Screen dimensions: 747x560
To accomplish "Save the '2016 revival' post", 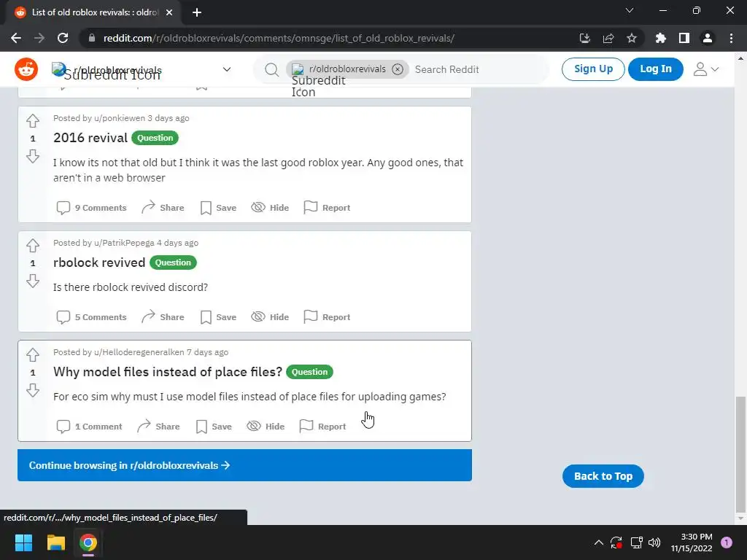I will [x=218, y=208].
